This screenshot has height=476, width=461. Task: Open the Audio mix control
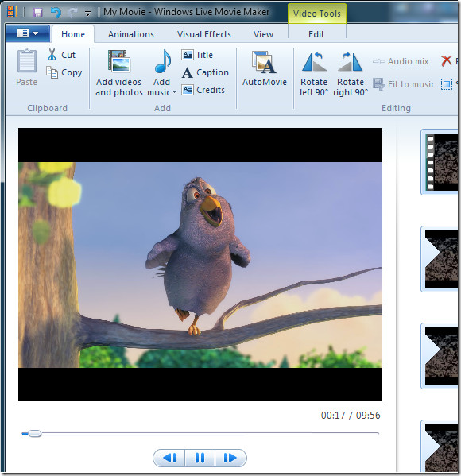(401, 61)
